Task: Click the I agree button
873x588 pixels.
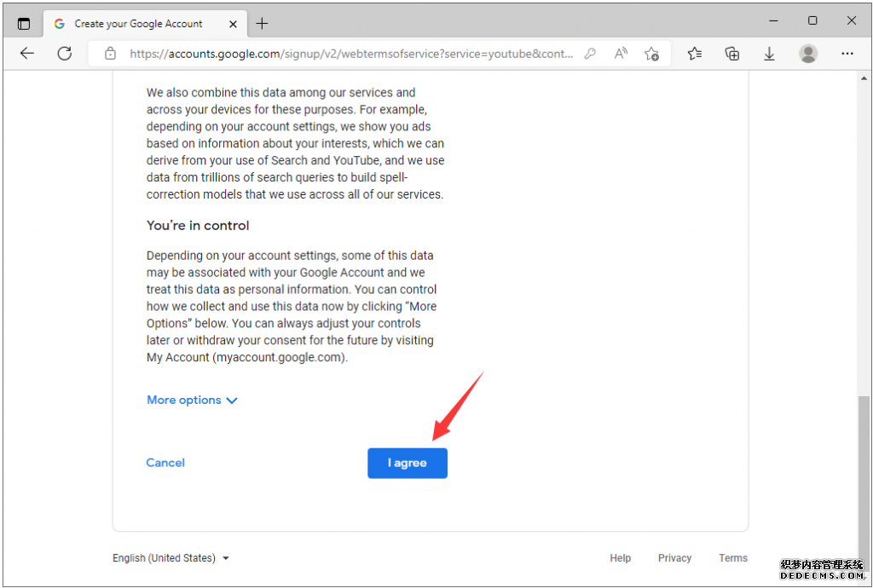Action: click(x=407, y=463)
